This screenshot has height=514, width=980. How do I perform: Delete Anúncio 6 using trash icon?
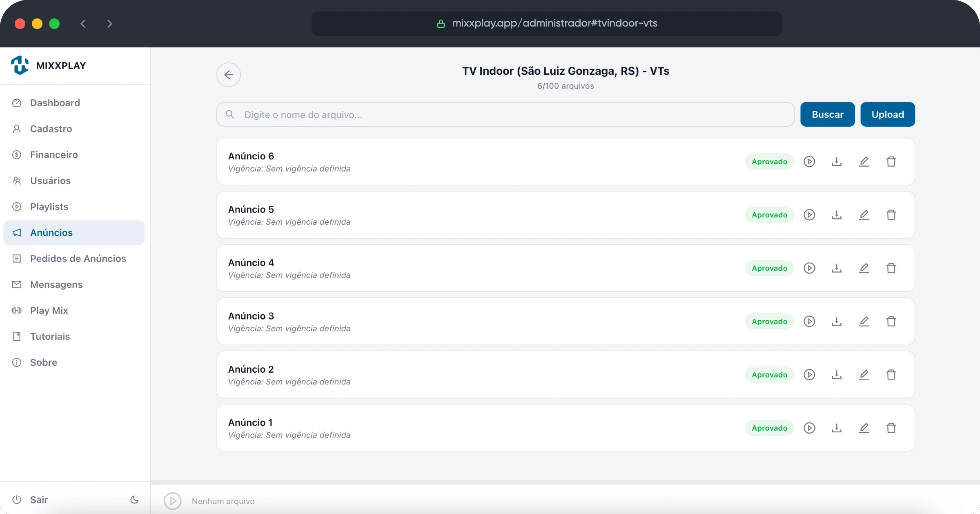click(x=891, y=161)
